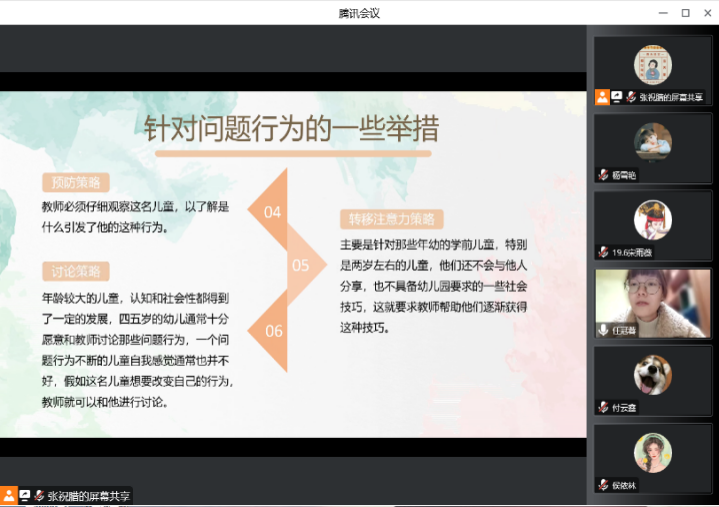719x507 pixels.
Task: Click muted microphone icon for 杨雪艳
Action: [x=603, y=175]
